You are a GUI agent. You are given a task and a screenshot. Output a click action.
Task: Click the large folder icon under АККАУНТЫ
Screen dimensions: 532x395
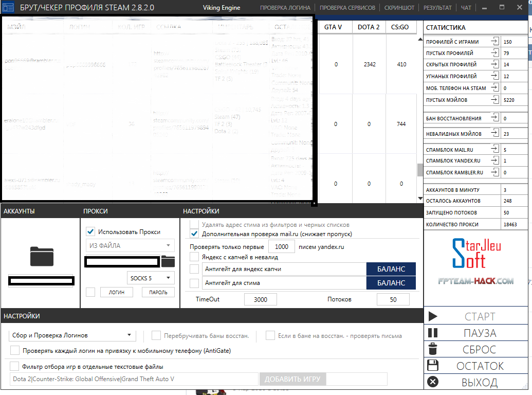point(42,256)
